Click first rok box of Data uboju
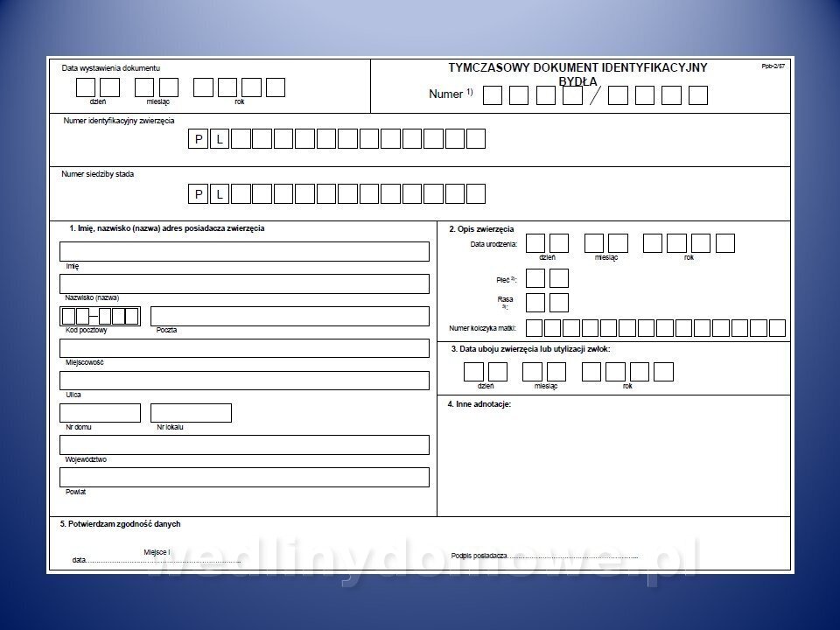The width and height of the screenshot is (840, 630). [x=591, y=372]
